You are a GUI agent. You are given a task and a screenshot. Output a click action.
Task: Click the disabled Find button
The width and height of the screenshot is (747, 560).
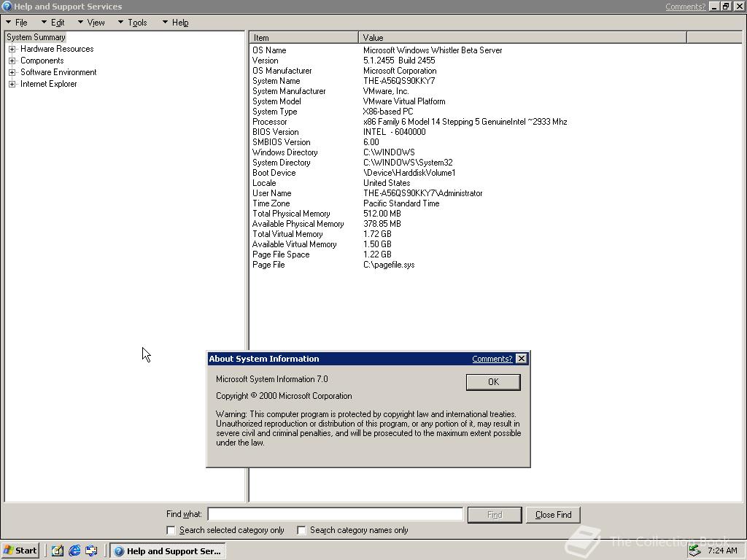click(495, 515)
